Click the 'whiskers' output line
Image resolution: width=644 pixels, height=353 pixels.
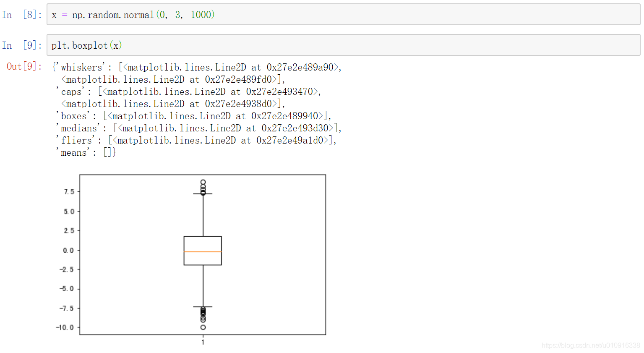(x=197, y=67)
